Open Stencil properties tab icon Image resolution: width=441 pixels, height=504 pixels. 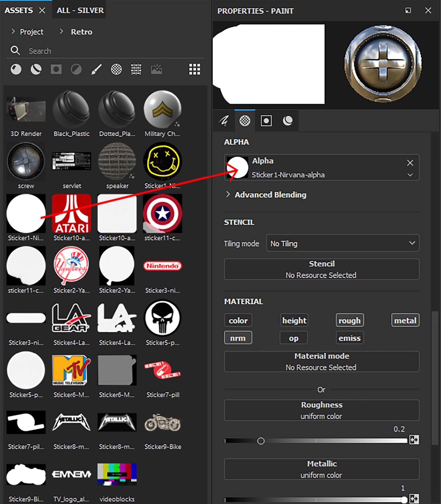(x=266, y=121)
